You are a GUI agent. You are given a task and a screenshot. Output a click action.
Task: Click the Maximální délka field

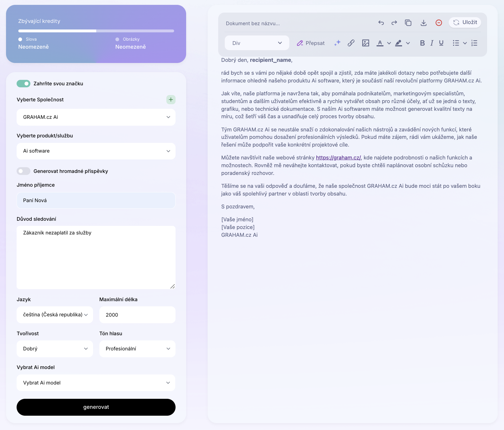tap(137, 315)
